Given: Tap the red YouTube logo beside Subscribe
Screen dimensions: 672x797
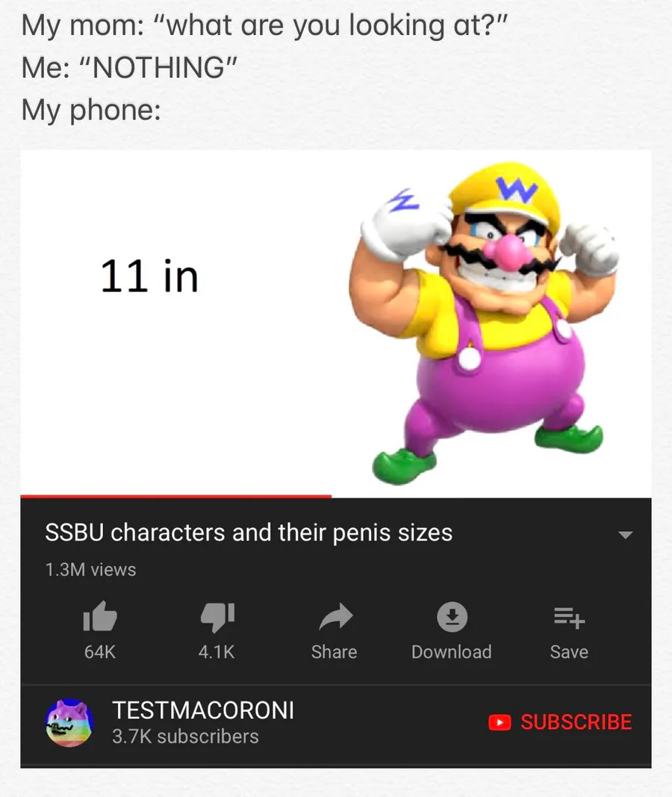Looking at the screenshot, I should pyautogui.click(x=500, y=722).
